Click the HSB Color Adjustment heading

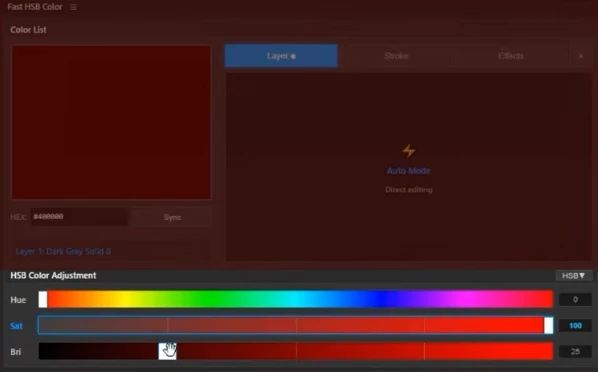coord(53,275)
